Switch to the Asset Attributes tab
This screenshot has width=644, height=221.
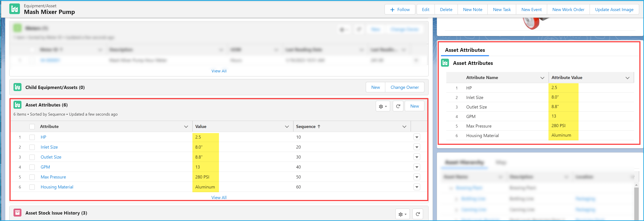tap(465, 50)
